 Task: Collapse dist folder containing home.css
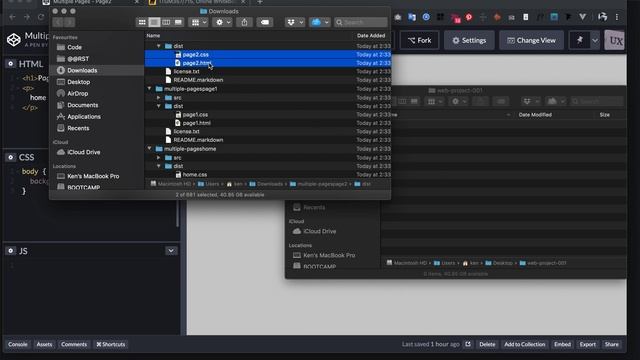click(x=159, y=166)
